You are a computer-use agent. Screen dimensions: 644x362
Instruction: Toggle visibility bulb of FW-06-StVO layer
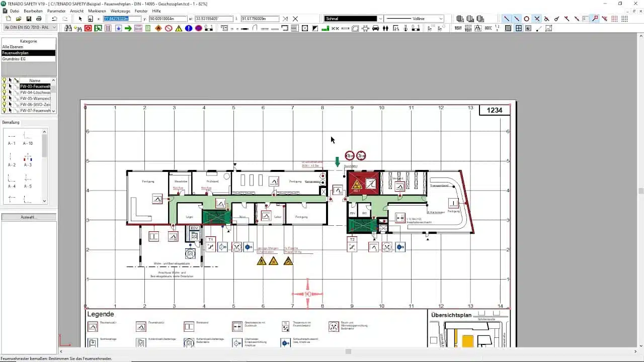(5, 105)
